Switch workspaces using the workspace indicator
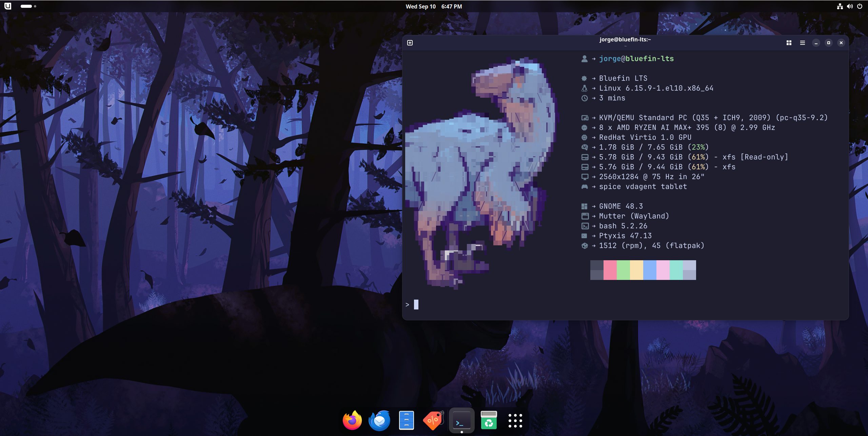This screenshot has height=436, width=868. tap(28, 6)
